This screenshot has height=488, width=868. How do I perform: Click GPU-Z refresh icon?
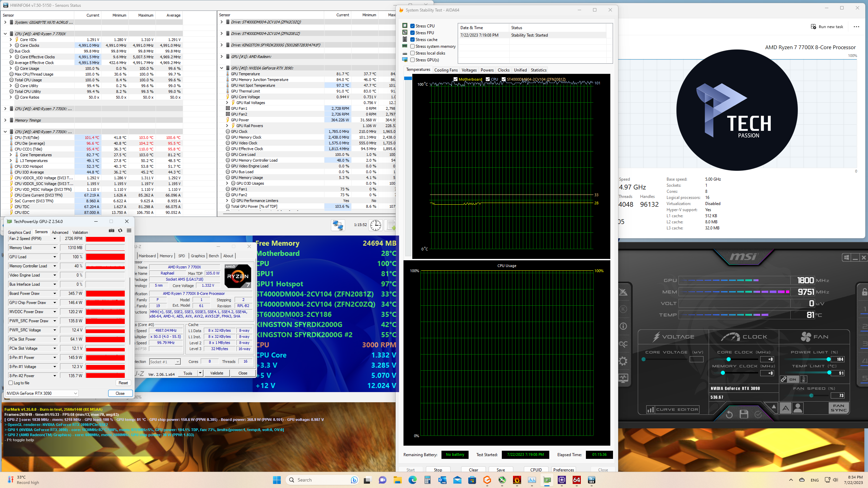120,230
